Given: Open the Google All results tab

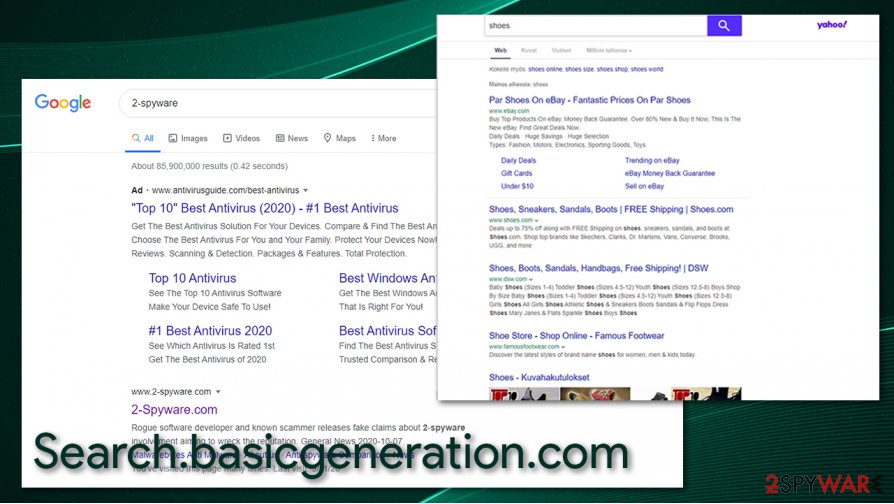Looking at the screenshot, I should pos(143,138).
